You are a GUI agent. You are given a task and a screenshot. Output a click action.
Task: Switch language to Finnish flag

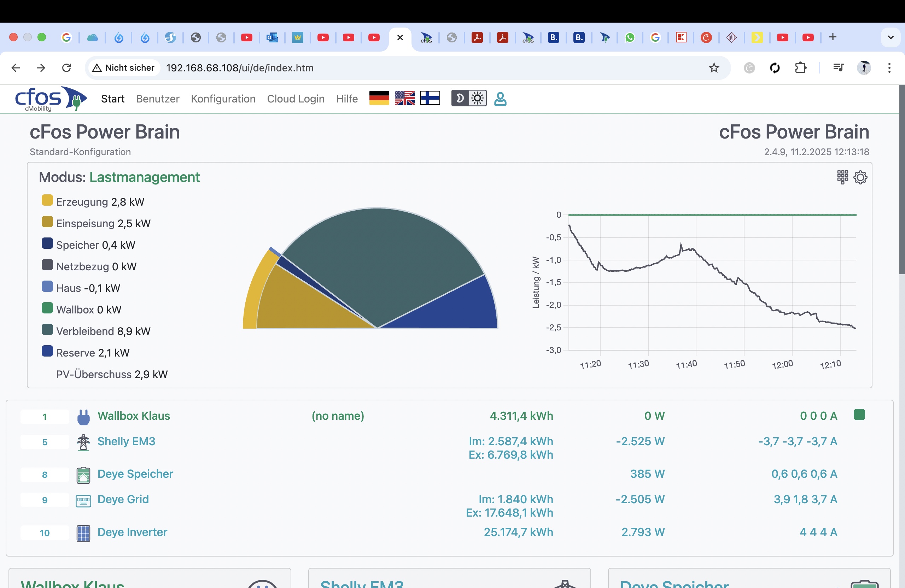(430, 98)
